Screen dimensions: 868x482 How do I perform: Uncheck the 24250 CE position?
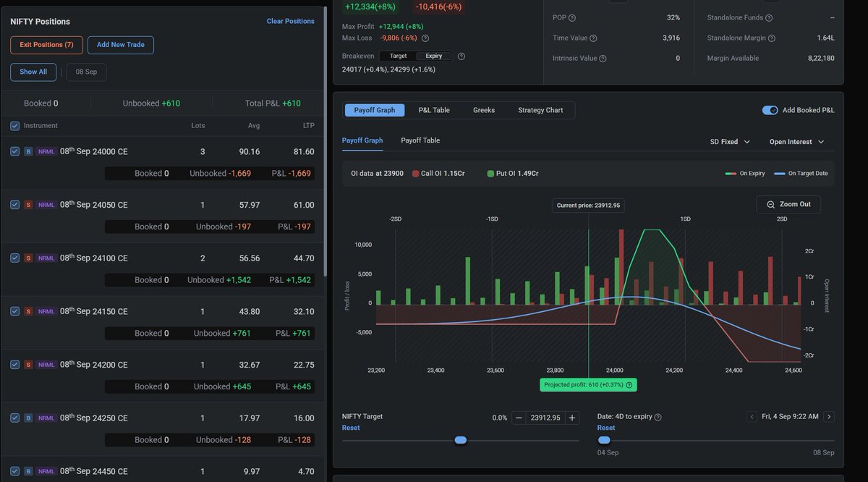click(x=15, y=418)
